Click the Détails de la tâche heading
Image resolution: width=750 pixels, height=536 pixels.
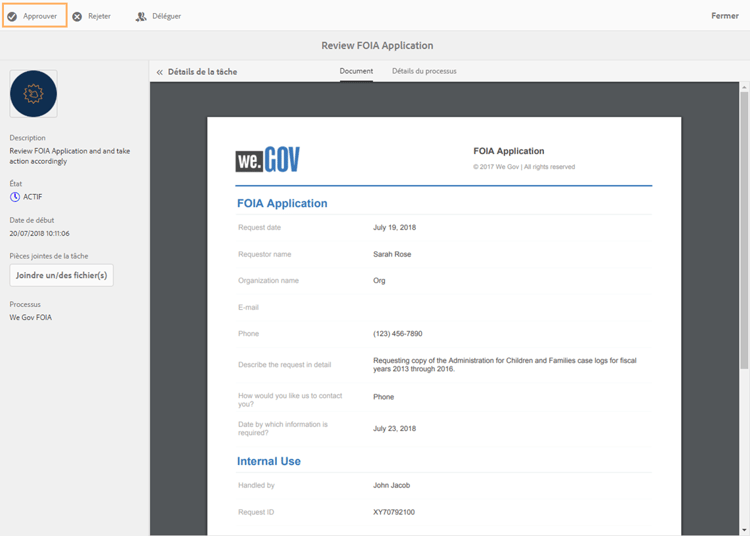click(x=202, y=72)
